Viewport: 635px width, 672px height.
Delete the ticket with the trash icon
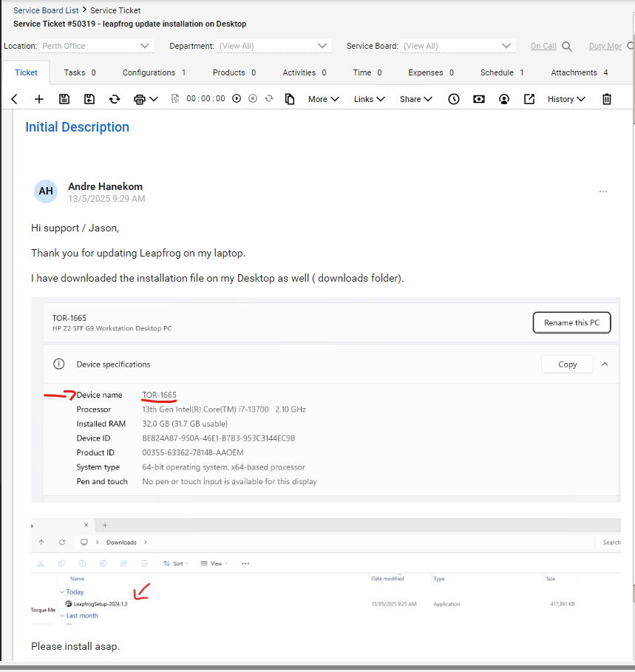607,99
